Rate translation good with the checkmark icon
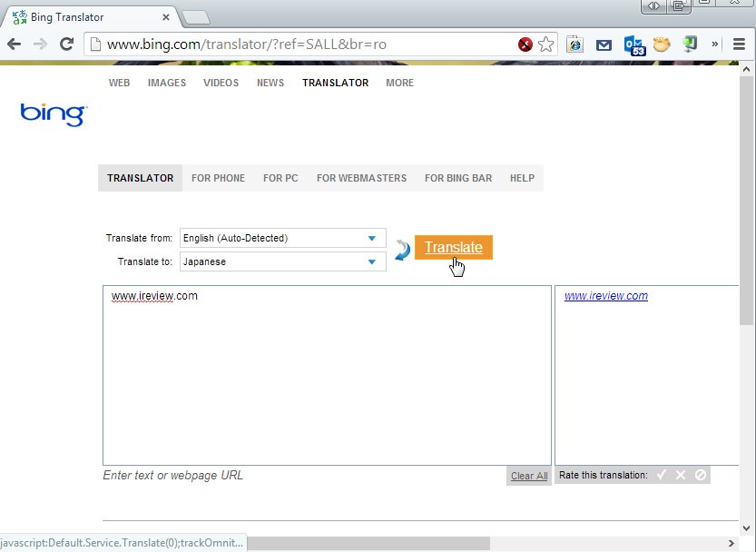756x552 pixels. [x=662, y=475]
